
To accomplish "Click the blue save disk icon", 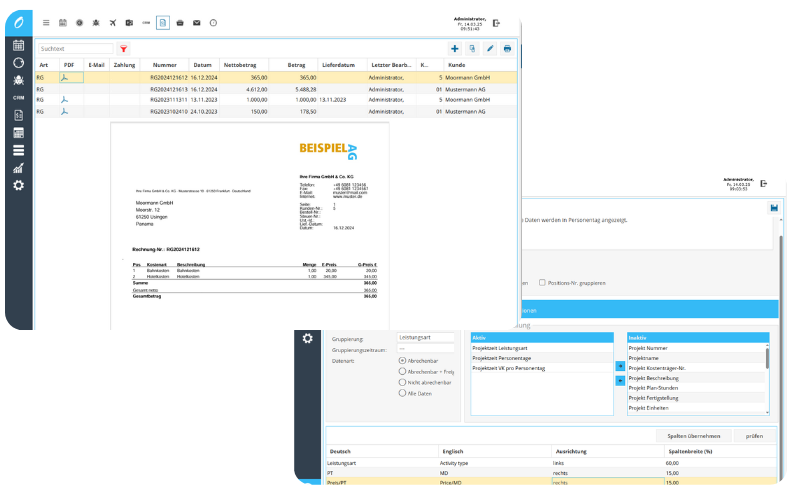I will tap(773, 207).
